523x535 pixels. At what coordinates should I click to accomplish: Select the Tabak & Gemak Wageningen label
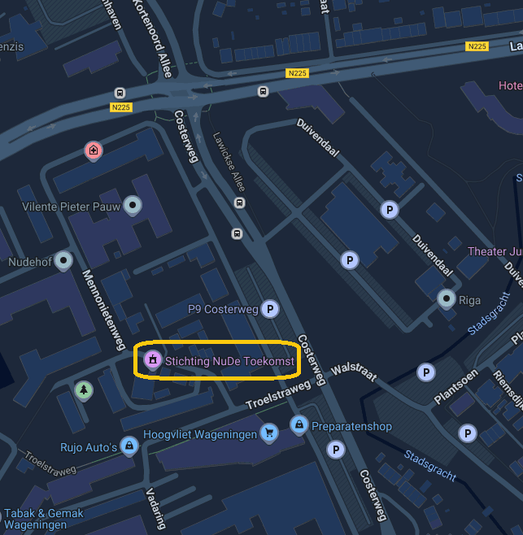44,519
